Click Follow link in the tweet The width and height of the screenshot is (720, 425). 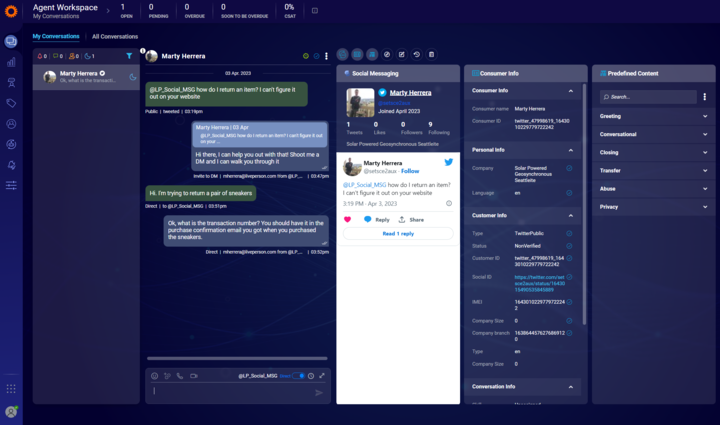click(x=410, y=171)
